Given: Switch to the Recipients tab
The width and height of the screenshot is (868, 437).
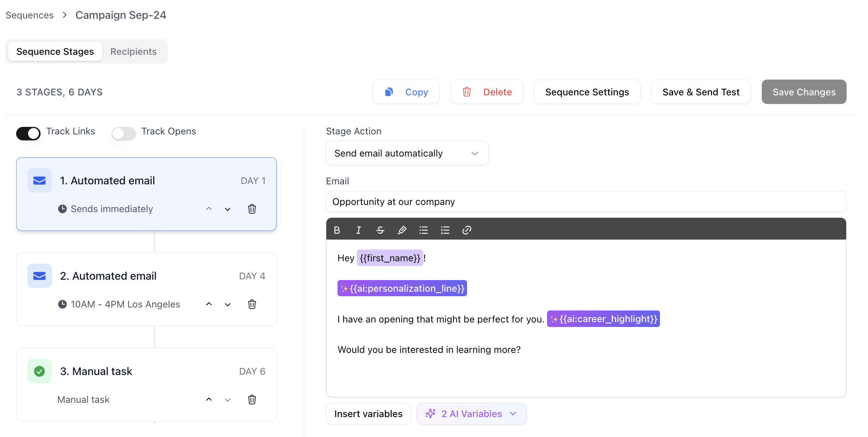Looking at the screenshot, I should click(133, 51).
